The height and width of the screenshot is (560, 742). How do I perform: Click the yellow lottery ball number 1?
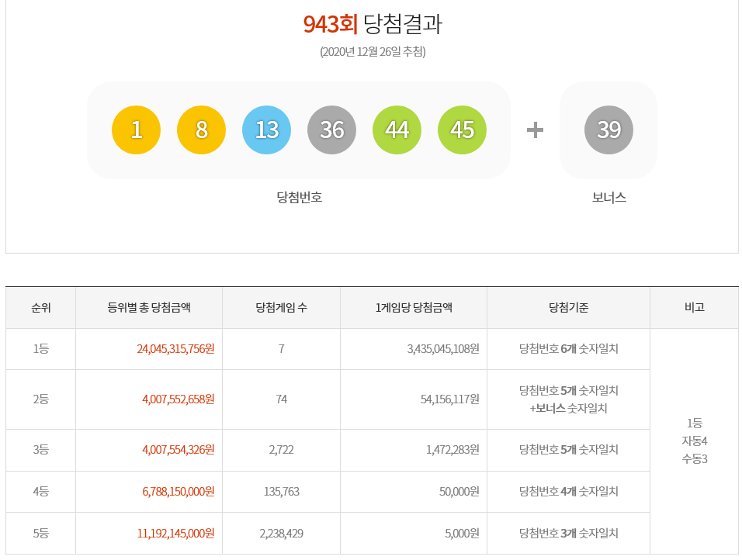coord(137,130)
